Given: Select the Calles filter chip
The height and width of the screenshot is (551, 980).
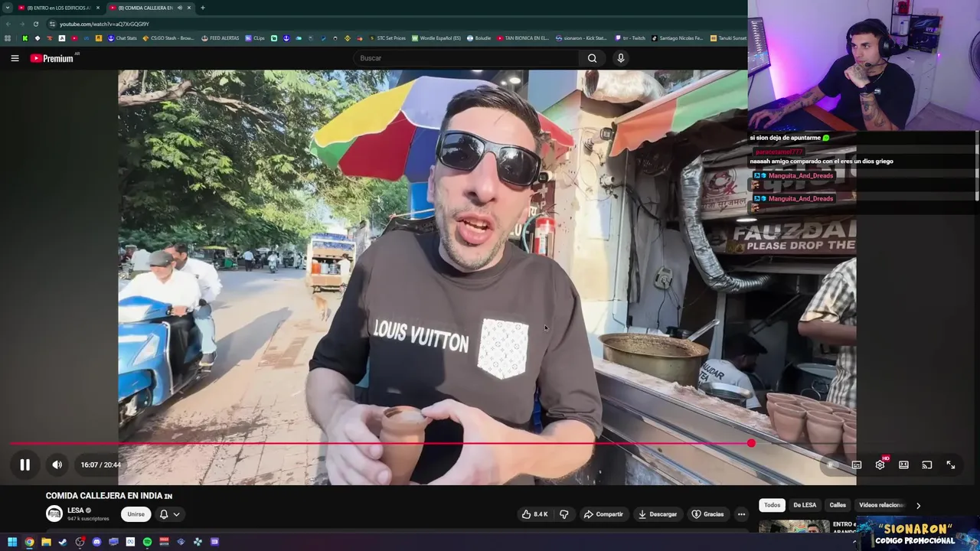Looking at the screenshot, I should (838, 505).
